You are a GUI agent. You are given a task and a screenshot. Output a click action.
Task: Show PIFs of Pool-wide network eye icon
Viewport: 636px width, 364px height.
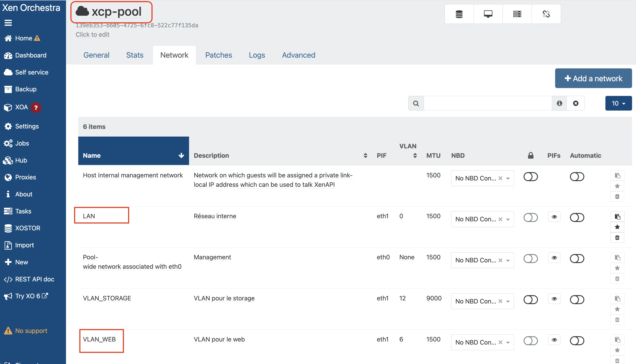click(x=554, y=258)
